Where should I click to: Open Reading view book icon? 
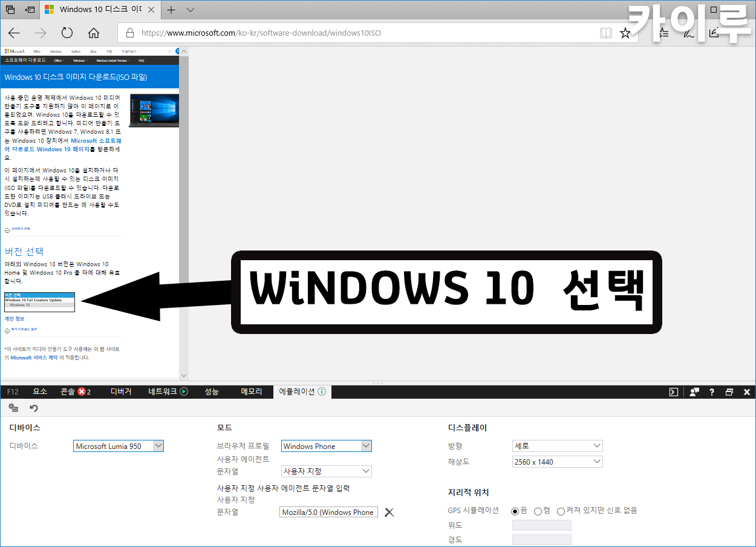605,33
